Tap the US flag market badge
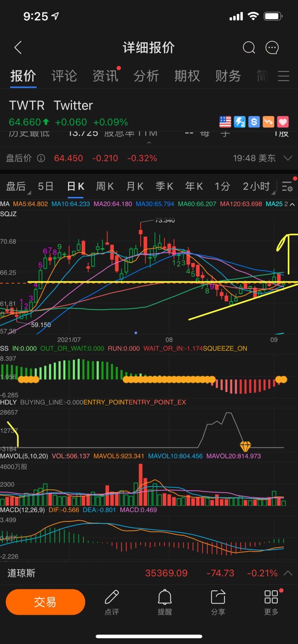Image resolution: width=298 pixels, height=644 pixels. [x=225, y=122]
